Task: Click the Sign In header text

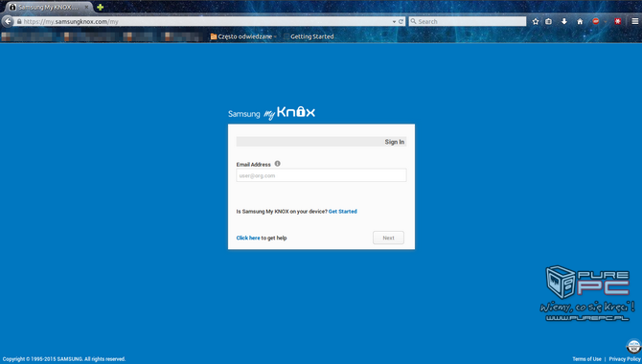Action: 394,142
